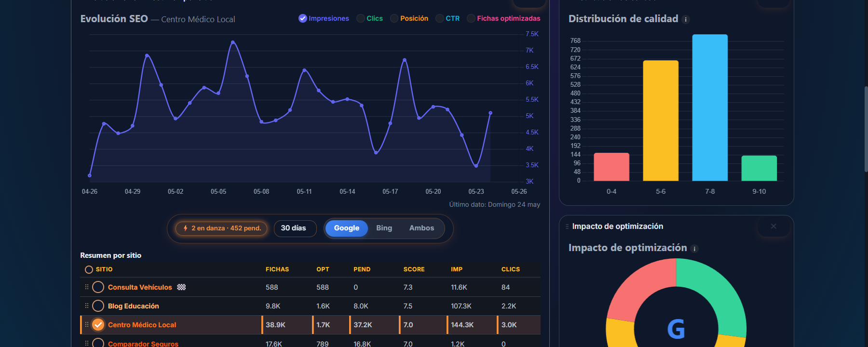Click Blog Educación's 8.0K pending cell
This screenshot has width=868, height=347.
pos(361,306)
